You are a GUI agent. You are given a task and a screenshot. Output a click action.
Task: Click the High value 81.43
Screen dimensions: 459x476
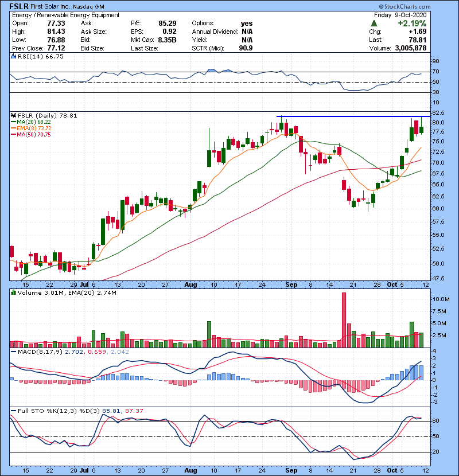(x=56, y=32)
